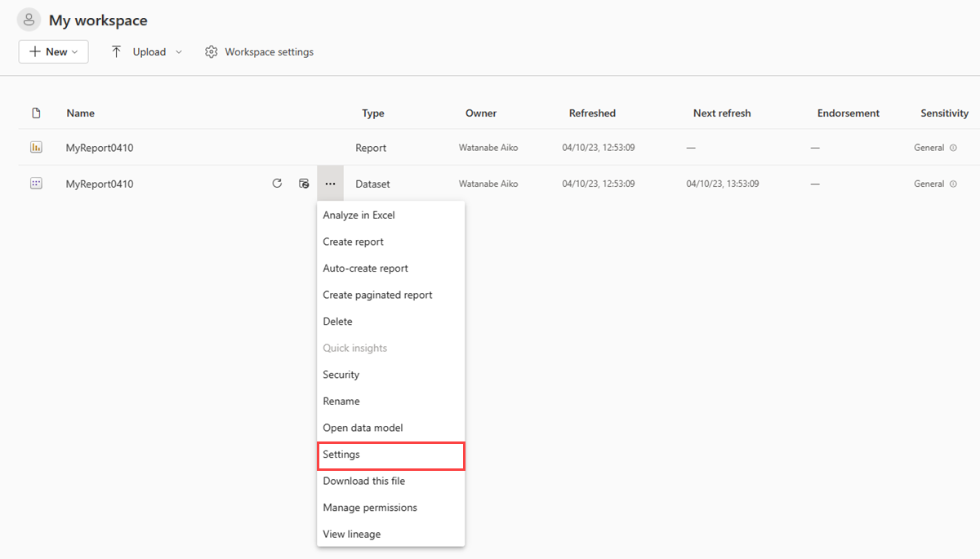Sort by the Name column header
The height and width of the screenshot is (559, 980).
tap(80, 113)
